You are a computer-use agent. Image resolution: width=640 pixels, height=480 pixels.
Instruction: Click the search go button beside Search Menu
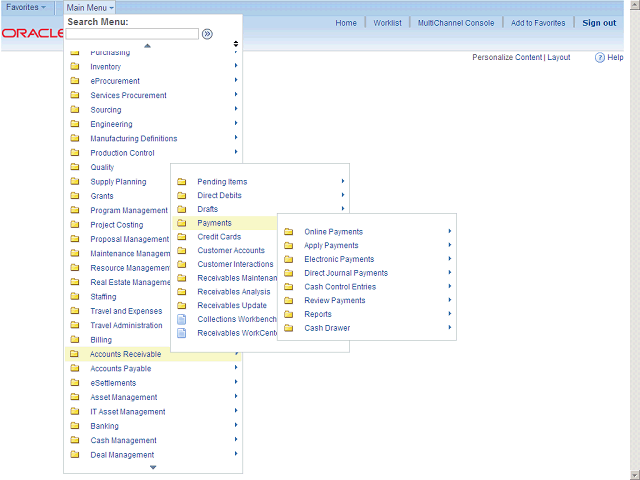207,34
